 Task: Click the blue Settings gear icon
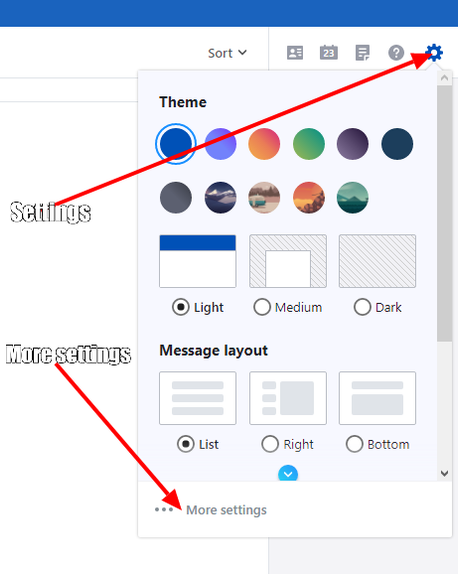tap(434, 53)
